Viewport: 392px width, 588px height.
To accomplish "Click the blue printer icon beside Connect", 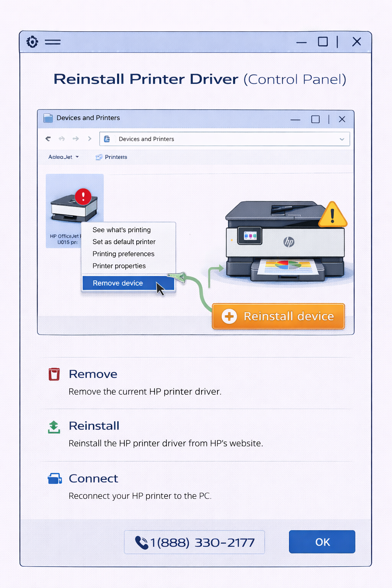I will 54,478.
